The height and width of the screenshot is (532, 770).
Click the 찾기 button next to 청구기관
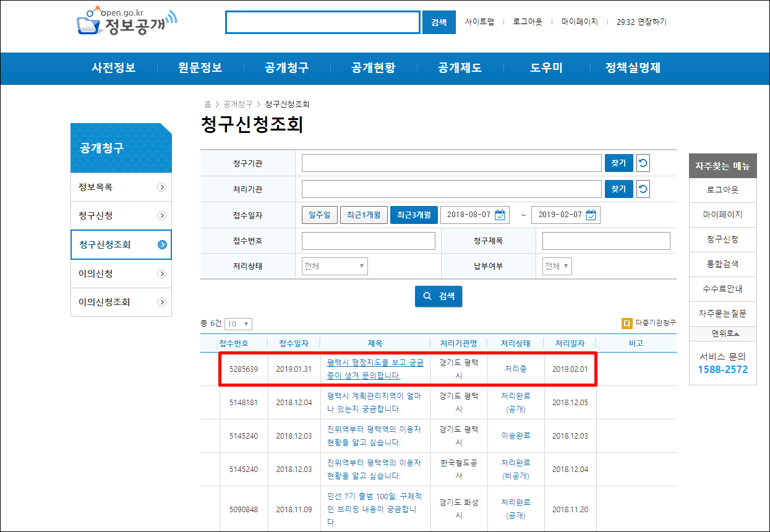click(x=618, y=163)
